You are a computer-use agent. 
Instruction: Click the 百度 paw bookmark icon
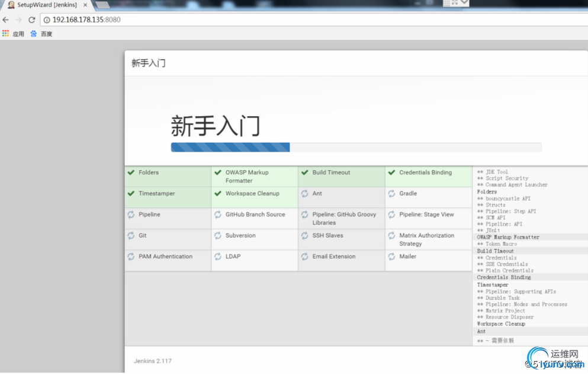(x=34, y=33)
